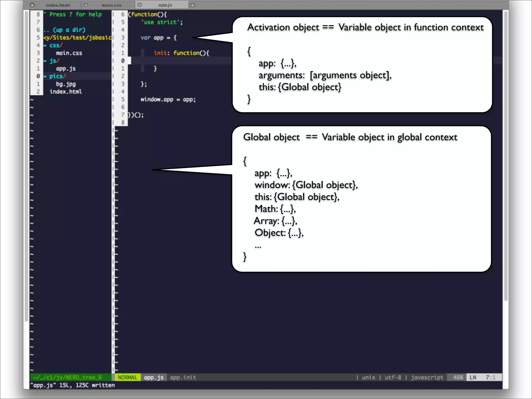Screen dimensions: 532x399
Task: Click unix file format indicator
Action: point(369,377)
